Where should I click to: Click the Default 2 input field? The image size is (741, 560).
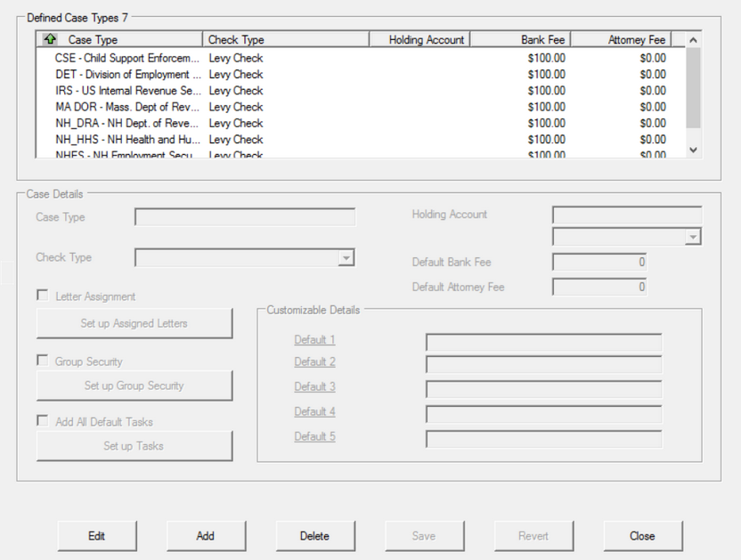(x=543, y=364)
